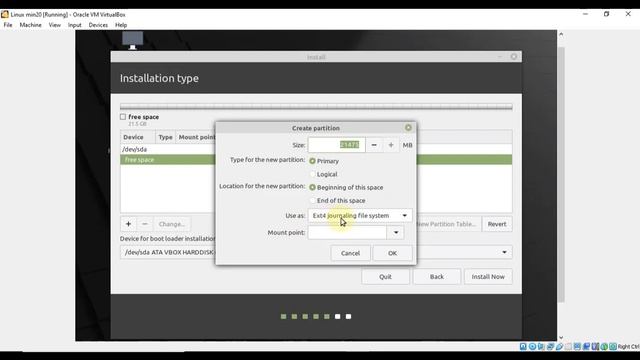Click the partition Size input field
Viewport: 640px width, 360px height.
pos(336,145)
